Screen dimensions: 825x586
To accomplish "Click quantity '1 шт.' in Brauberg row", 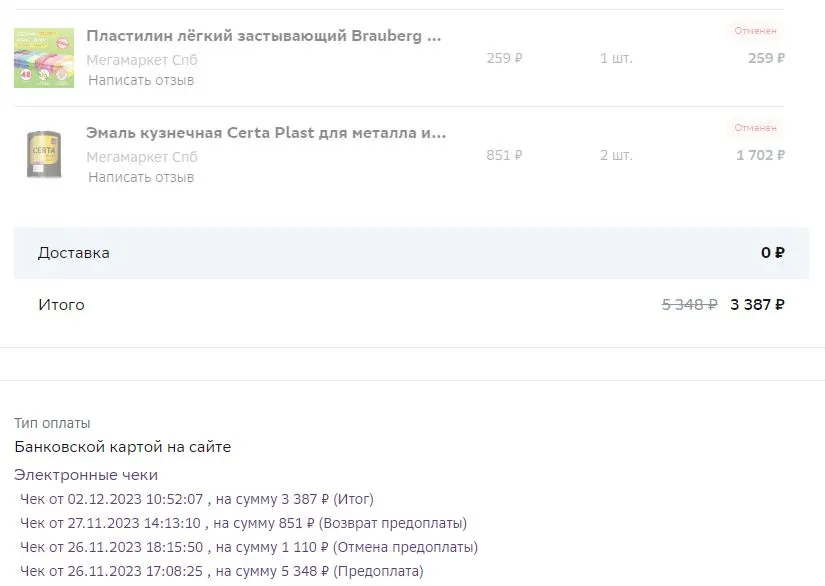I will [616, 58].
